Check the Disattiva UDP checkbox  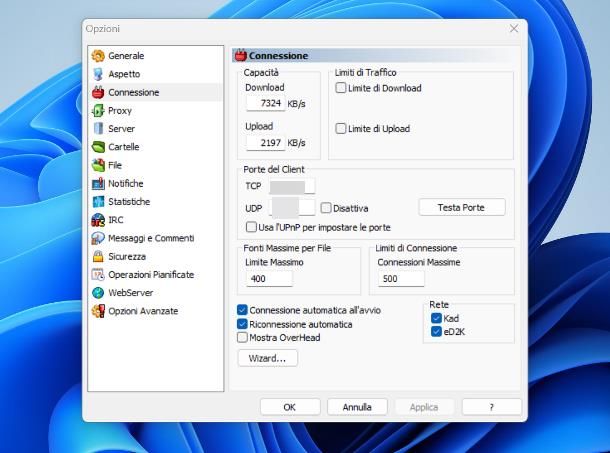coord(326,208)
